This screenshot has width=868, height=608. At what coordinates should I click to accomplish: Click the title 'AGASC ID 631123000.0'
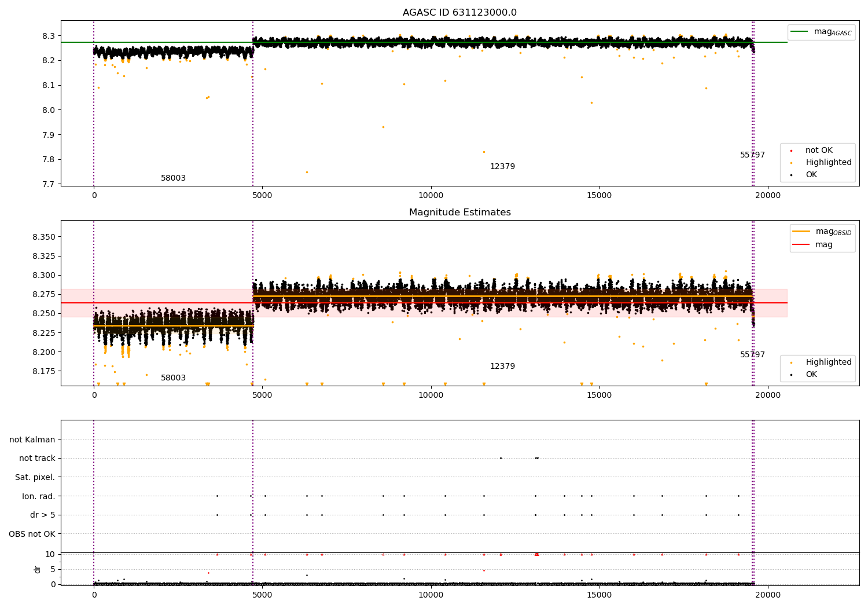click(459, 13)
